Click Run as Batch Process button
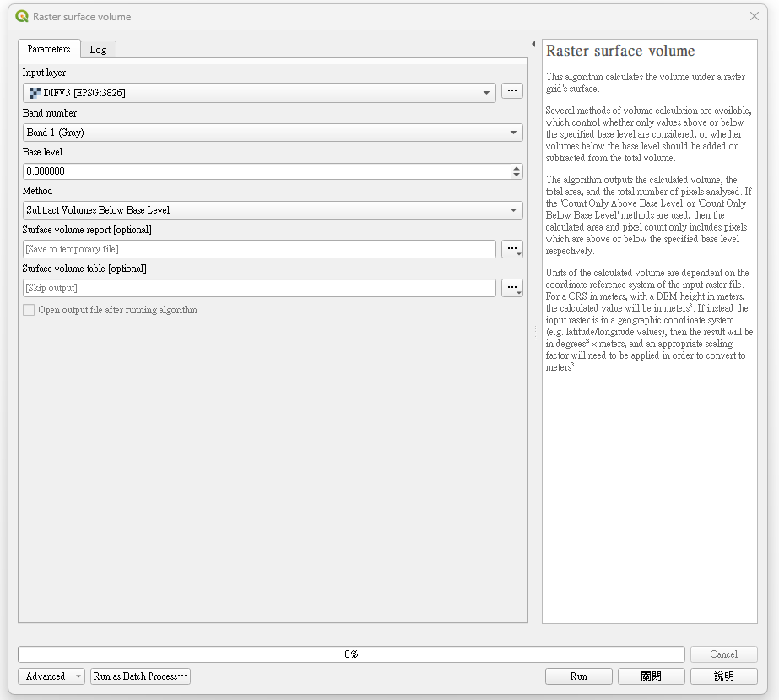This screenshot has width=779, height=700. pyautogui.click(x=140, y=676)
